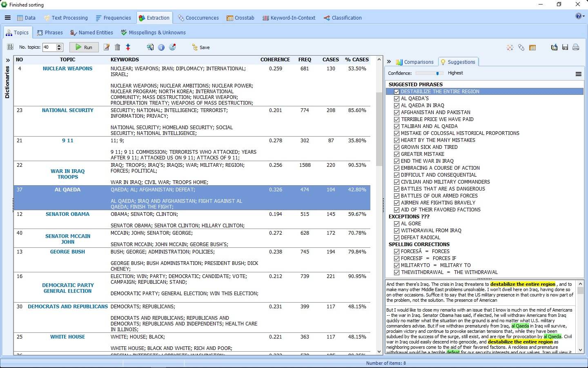Uncheck the TALIBAN AND AL QAEDA phrase
Viewport: 588px width, 368px height.
point(396,126)
